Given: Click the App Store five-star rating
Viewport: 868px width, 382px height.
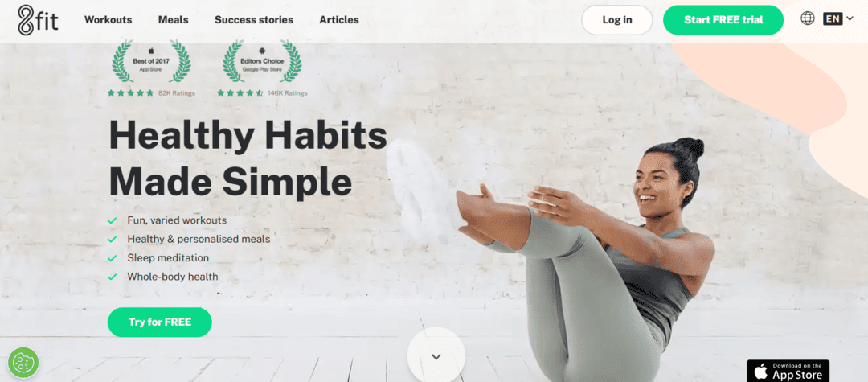Looking at the screenshot, I should (x=130, y=93).
